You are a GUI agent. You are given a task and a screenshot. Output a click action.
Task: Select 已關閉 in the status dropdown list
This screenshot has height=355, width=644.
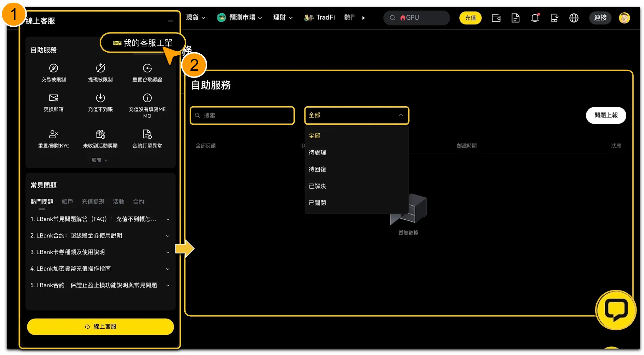pyautogui.click(x=357, y=203)
